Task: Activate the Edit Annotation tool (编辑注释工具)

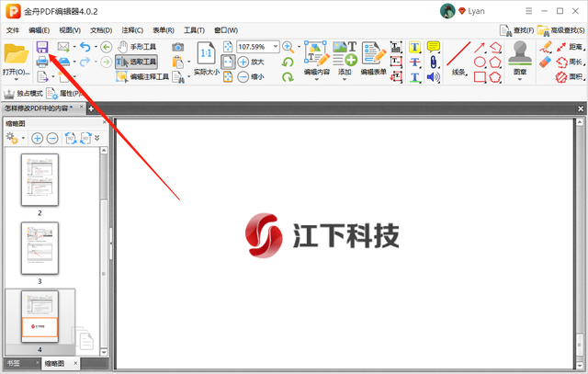Action: [142, 77]
